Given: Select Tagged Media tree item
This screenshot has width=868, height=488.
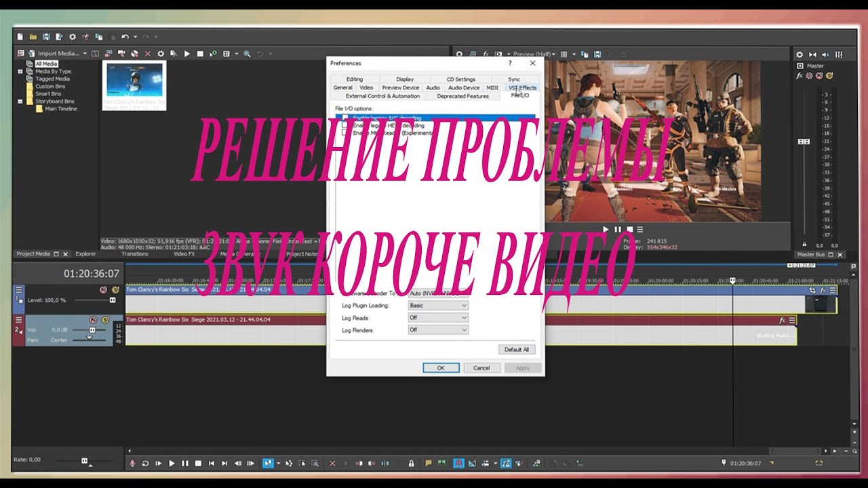Looking at the screenshot, I should coord(53,79).
